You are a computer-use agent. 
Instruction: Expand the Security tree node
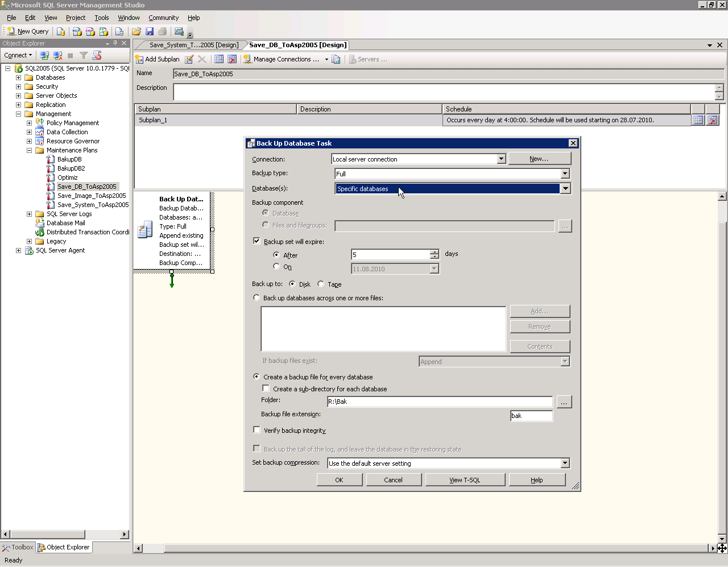point(18,86)
